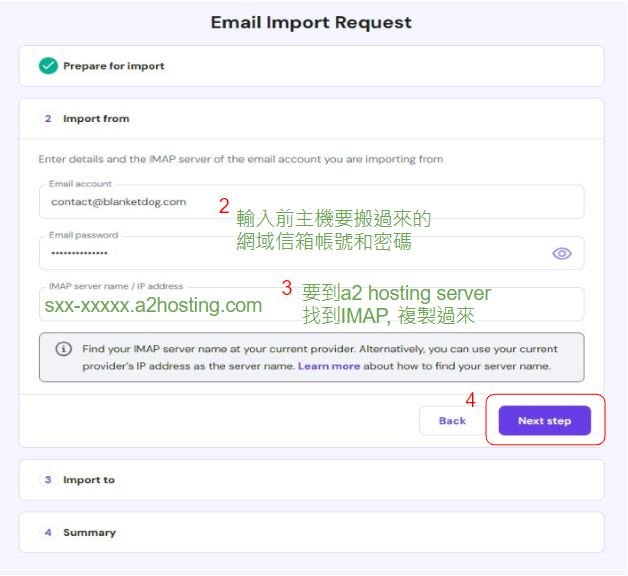Click the red annotation number 4
Image resolution: width=628 pixels, height=576 pixels.
[x=470, y=400]
